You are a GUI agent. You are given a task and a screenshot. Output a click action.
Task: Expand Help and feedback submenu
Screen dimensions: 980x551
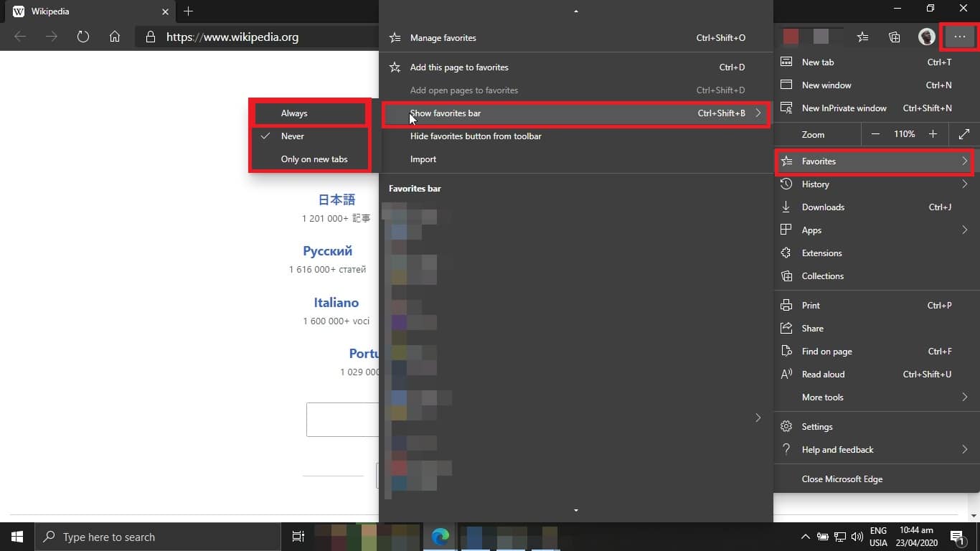877,450
